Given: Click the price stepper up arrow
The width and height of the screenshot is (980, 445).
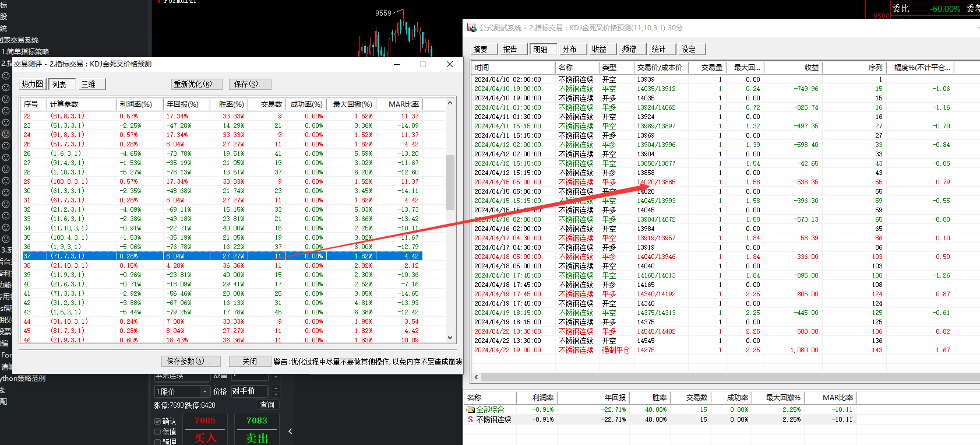Looking at the screenshot, I should click(276, 388).
